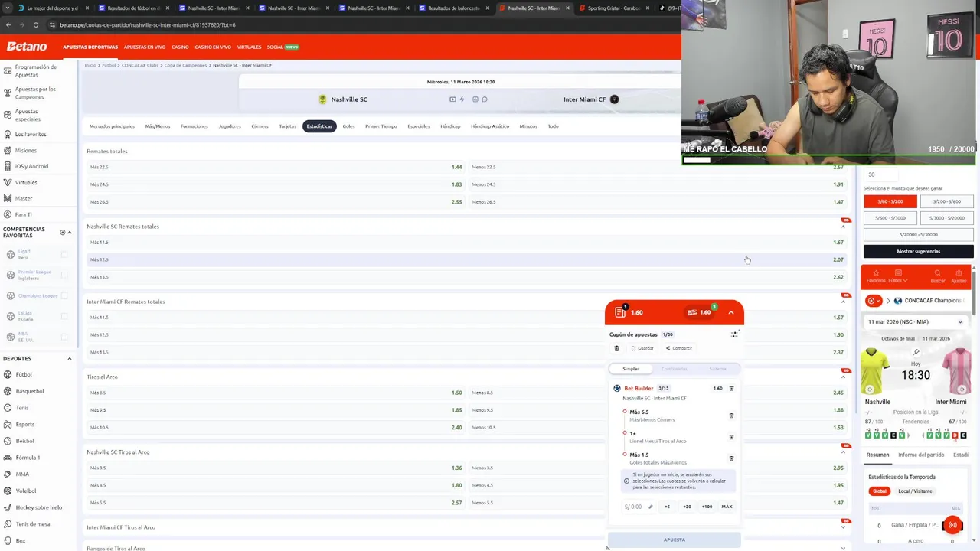The height and width of the screenshot is (551, 980).
Task: Select the Local / Visitante statistics pill
Action: point(915,491)
